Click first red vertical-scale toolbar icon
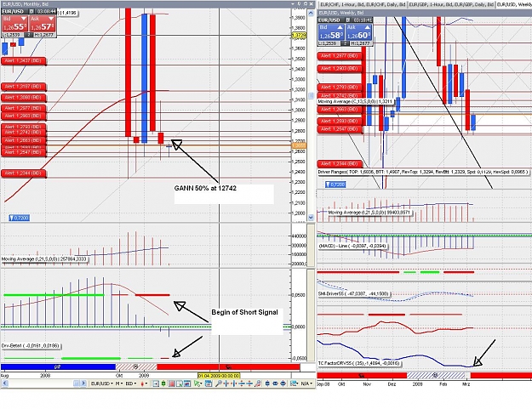This screenshot has width=532, height=409. coord(242,383)
